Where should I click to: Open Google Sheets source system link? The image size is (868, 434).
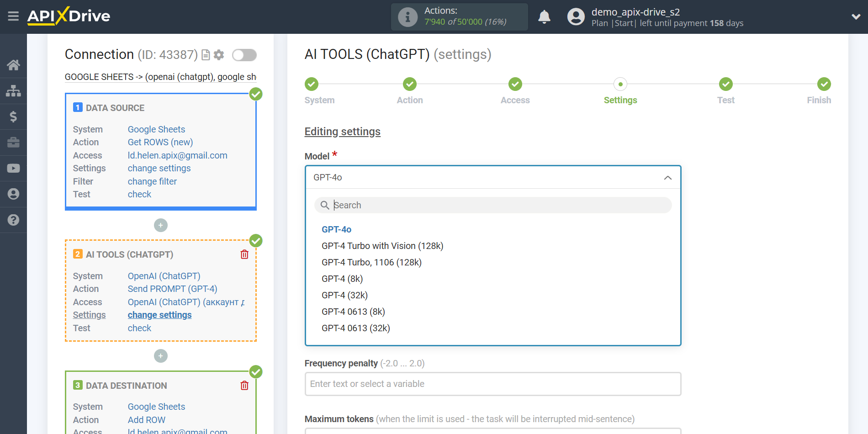click(x=156, y=129)
